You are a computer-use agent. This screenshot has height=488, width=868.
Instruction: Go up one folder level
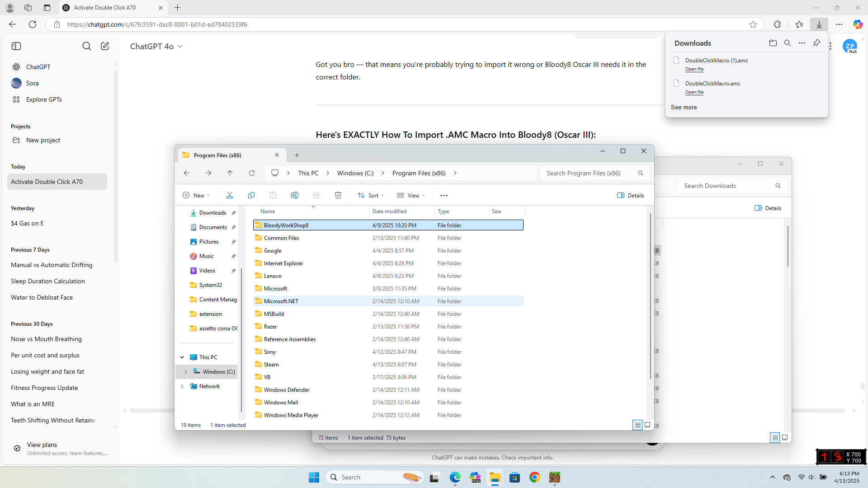[x=230, y=173]
